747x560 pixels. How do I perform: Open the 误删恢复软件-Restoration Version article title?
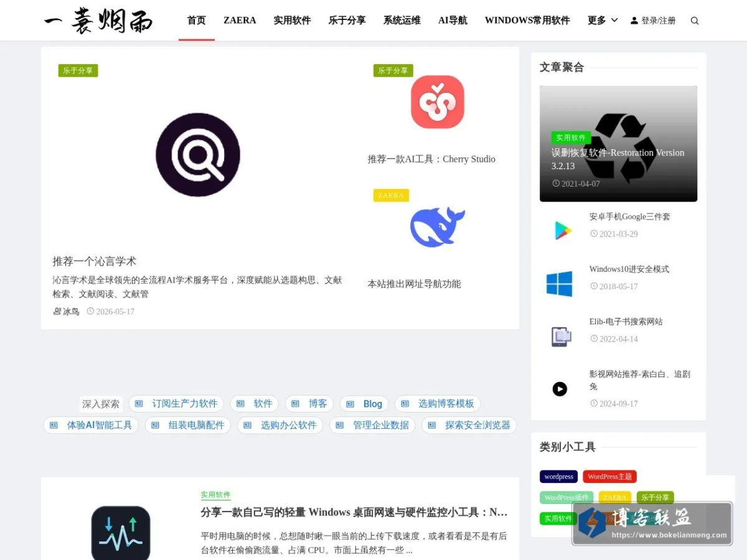point(618,159)
